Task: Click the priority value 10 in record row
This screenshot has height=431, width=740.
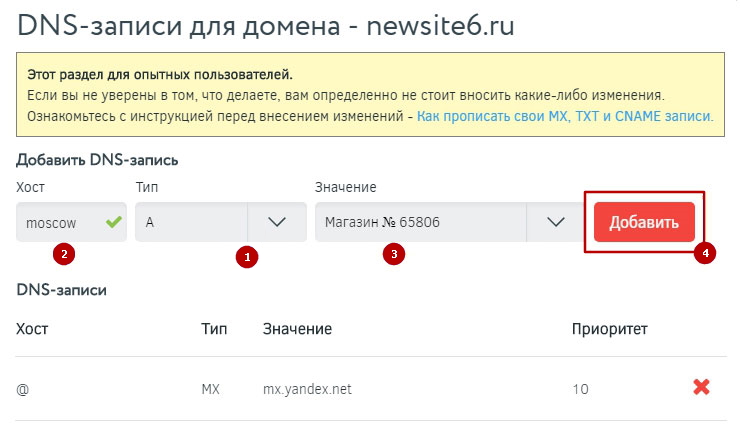Action: tap(580, 388)
